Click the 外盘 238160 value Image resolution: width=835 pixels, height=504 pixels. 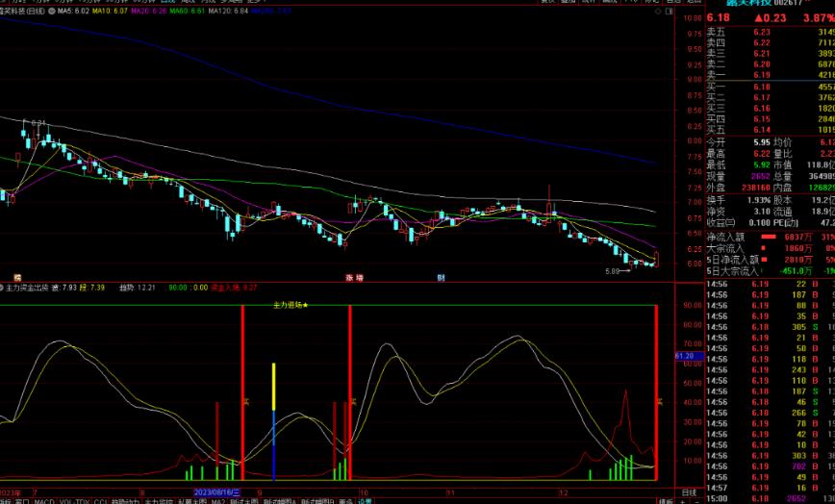pos(756,188)
